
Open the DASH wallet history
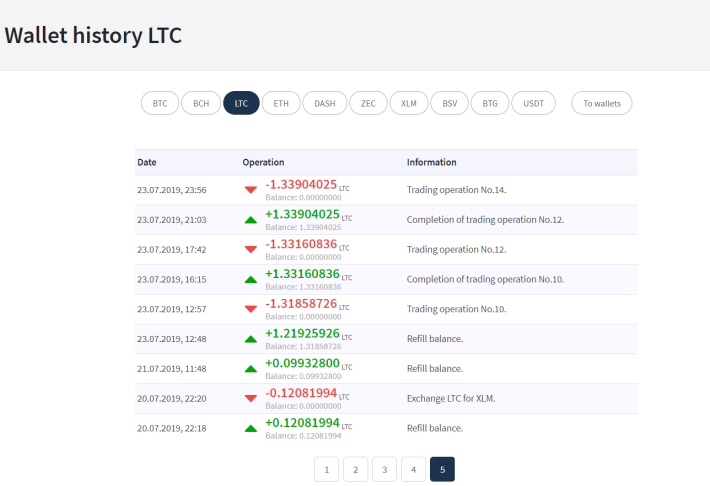pyautogui.click(x=325, y=103)
